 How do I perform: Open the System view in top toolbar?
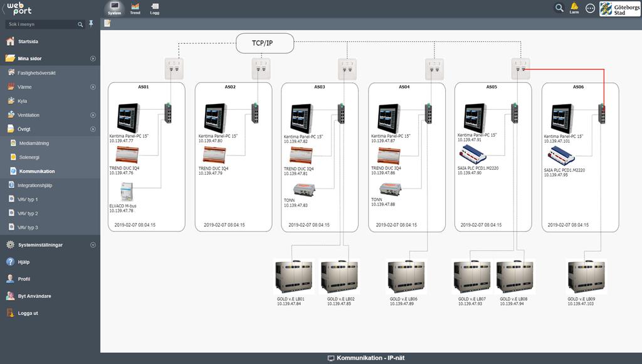pyautogui.click(x=114, y=8)
